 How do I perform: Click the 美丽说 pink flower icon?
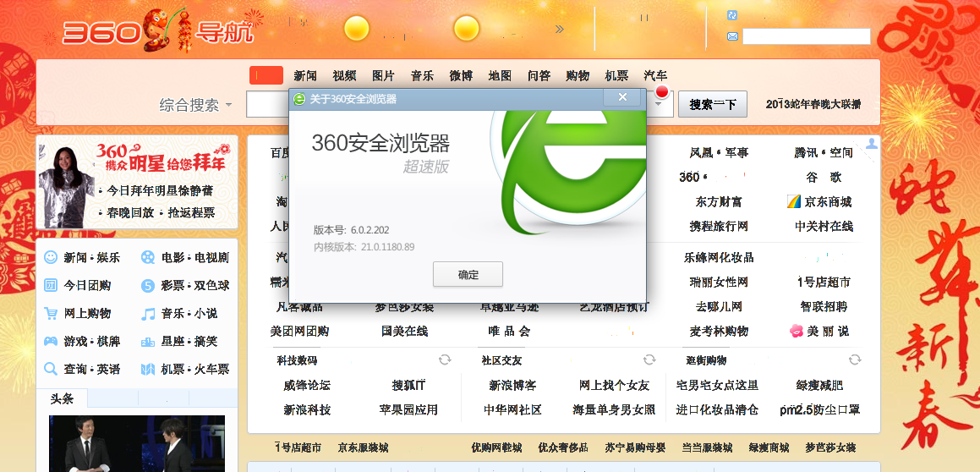pos(796,331)
